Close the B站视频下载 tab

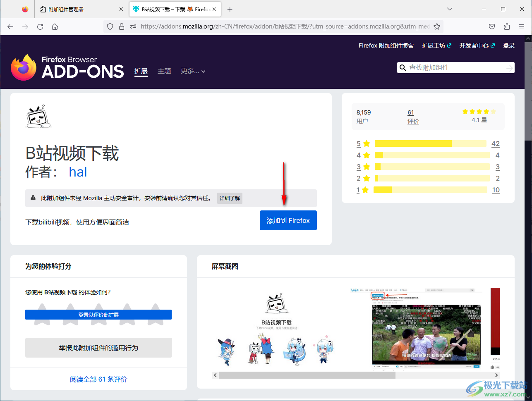214,9
